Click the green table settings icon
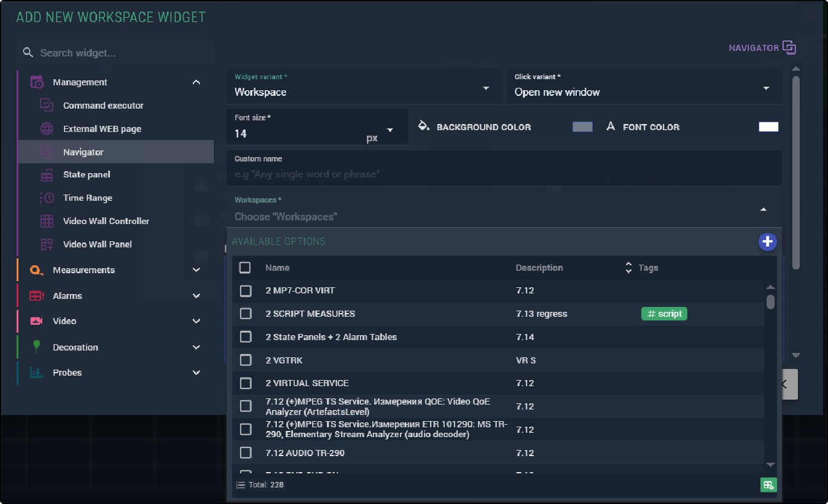The width and height of the screenshot is (828, 504). [x=768, y=485]
